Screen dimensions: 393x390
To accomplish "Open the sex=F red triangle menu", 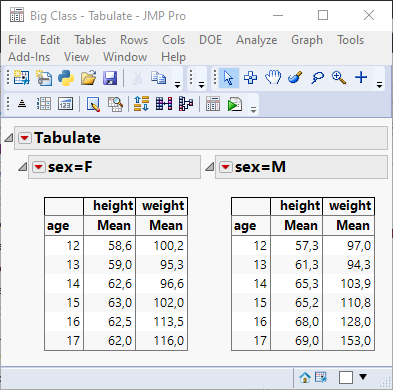I will 39,167.
